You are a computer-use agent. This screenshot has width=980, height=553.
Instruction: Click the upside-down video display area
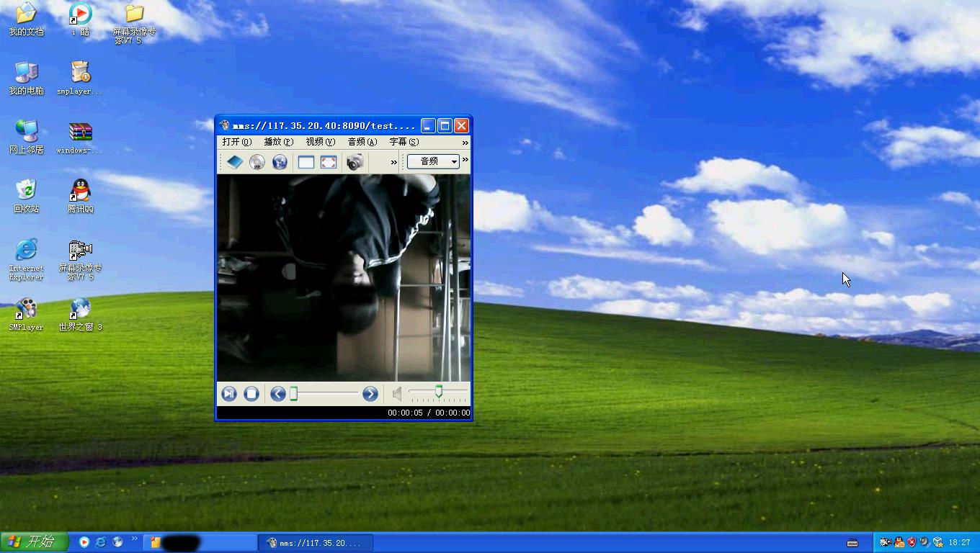344,278
